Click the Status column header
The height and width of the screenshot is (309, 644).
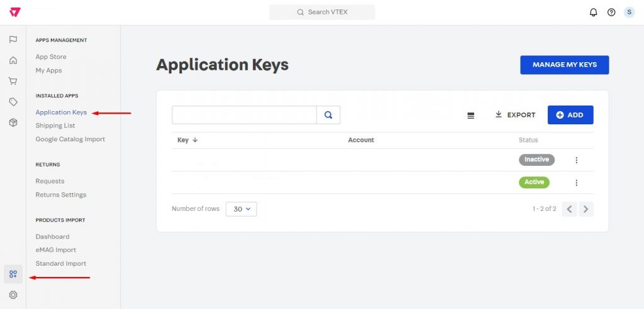click(x=528, y=140)
